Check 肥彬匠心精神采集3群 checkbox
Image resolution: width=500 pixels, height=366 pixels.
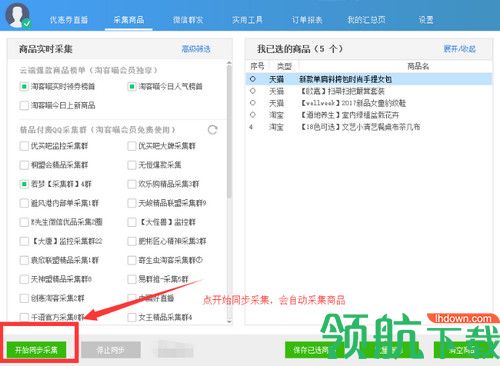132,241
